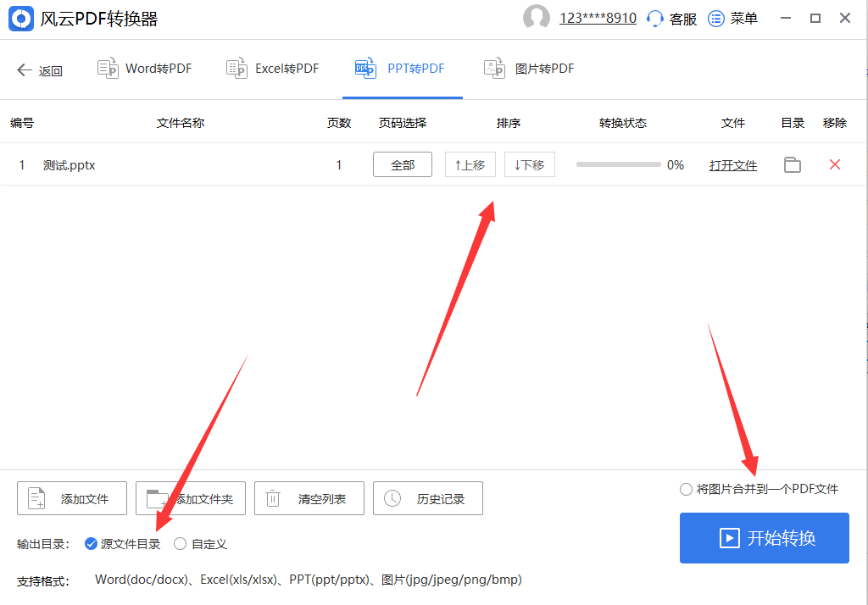Click the 风云PDF转换器 app logo
The height and width of the screenshot is (605, 868).
[21, 19]
